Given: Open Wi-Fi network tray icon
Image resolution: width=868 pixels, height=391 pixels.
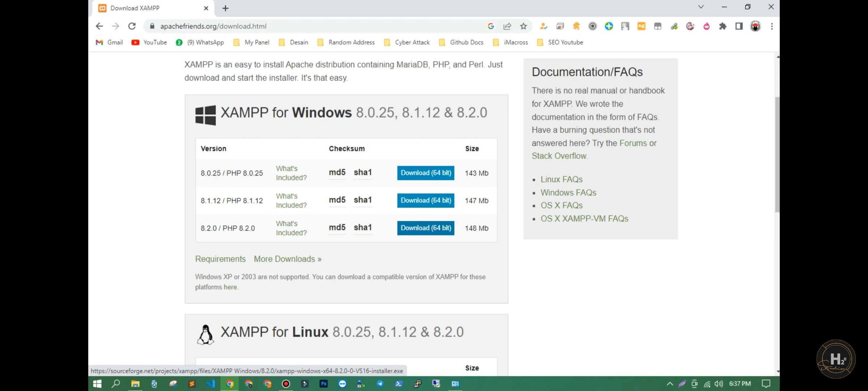Looking at the screenshot, I should (707, 384).
